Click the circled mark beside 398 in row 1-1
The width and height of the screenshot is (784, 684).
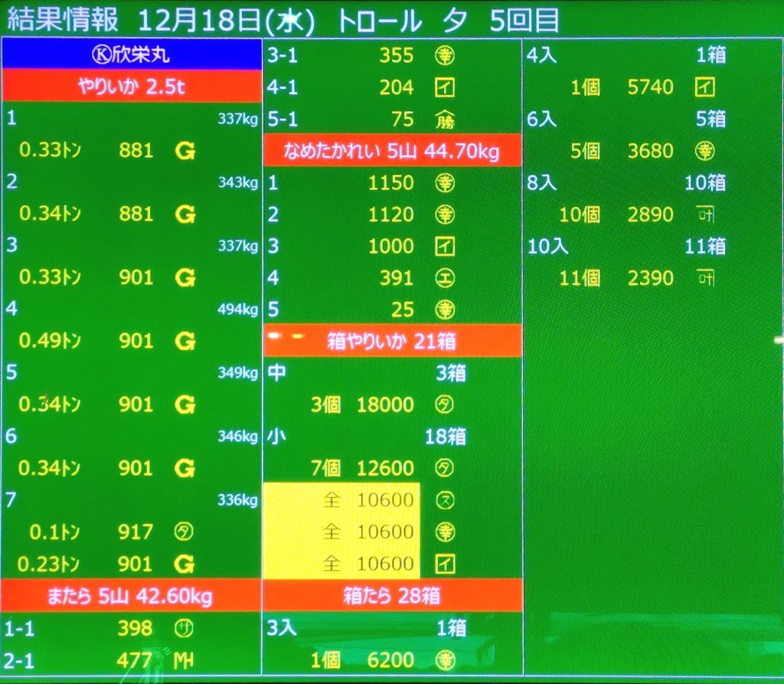pyautogui.click(x=184, y=628)
